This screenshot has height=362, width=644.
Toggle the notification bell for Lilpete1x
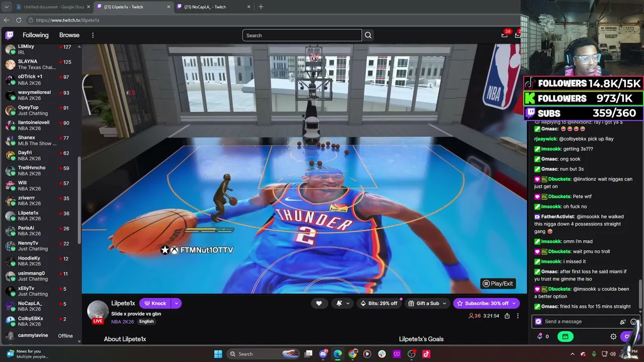pyautogui.click(x=339, y=303)
